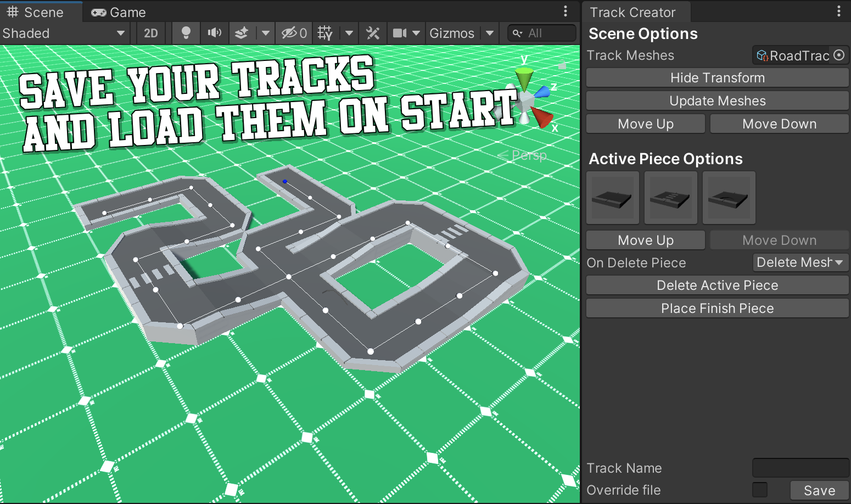Click the Update Meshes button
This screenshot has width=851, height=504.
(718, 101)
